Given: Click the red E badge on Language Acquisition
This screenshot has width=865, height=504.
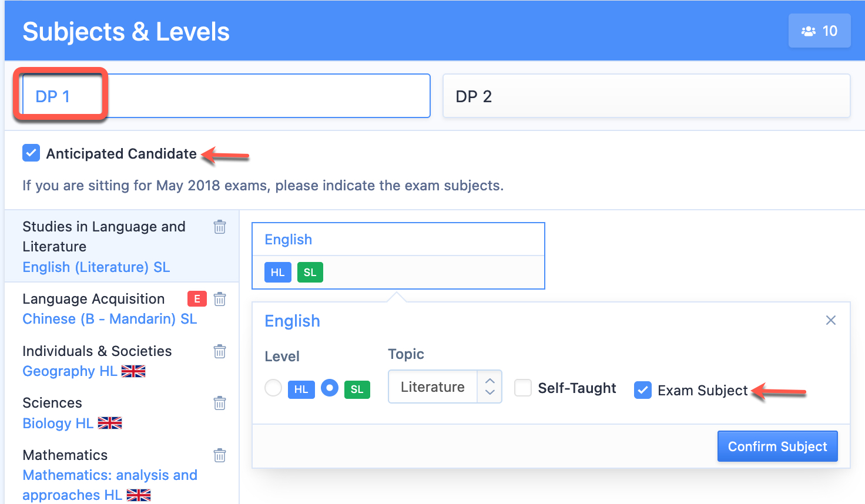Looking at the screenshot, I should point(197,299).
